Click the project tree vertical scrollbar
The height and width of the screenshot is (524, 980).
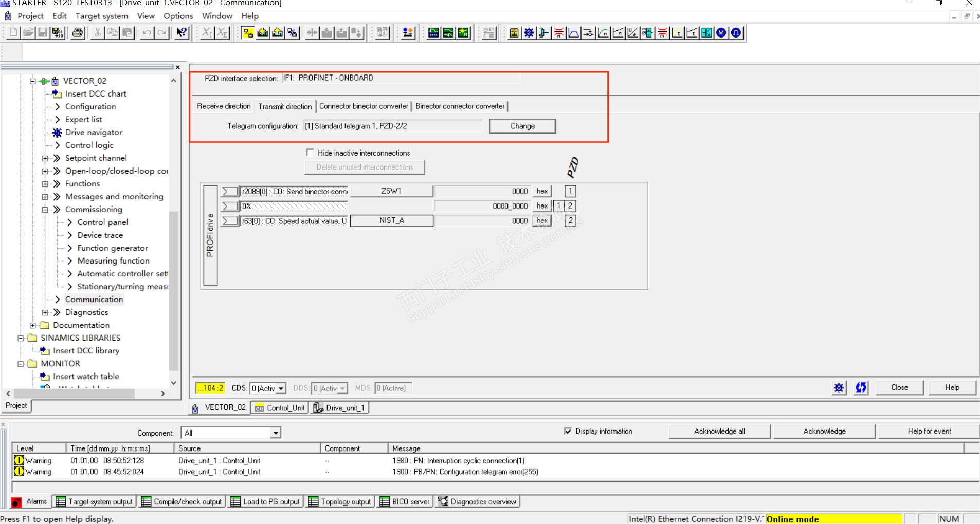coord(174,290)
